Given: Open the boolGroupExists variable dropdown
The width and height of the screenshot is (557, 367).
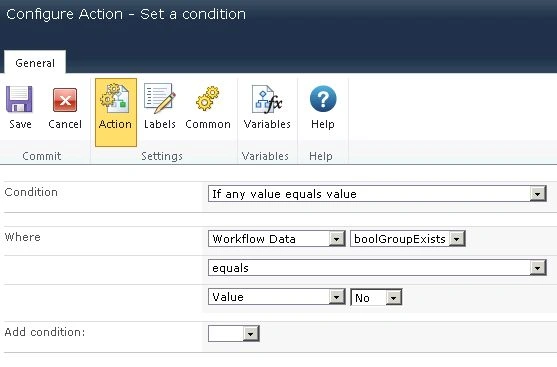Looking at the screenshot, I should click(407, 238).
